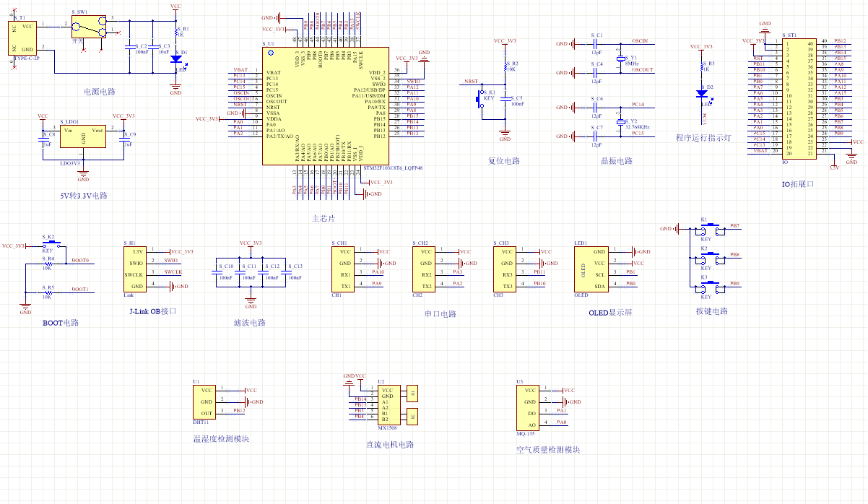Screen dimensions: 868x504
Task: Click the IO拓展口 section title
Action: 798,184
